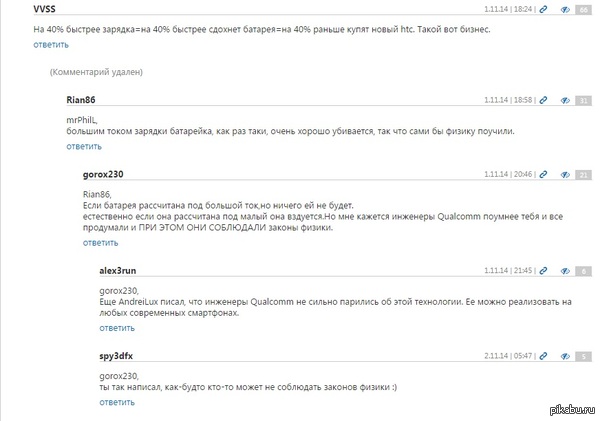The width and height of the screenshot is (600, 421).
Task: Toggle visibility eye on gorox230 comment
Action: point(564,174)
